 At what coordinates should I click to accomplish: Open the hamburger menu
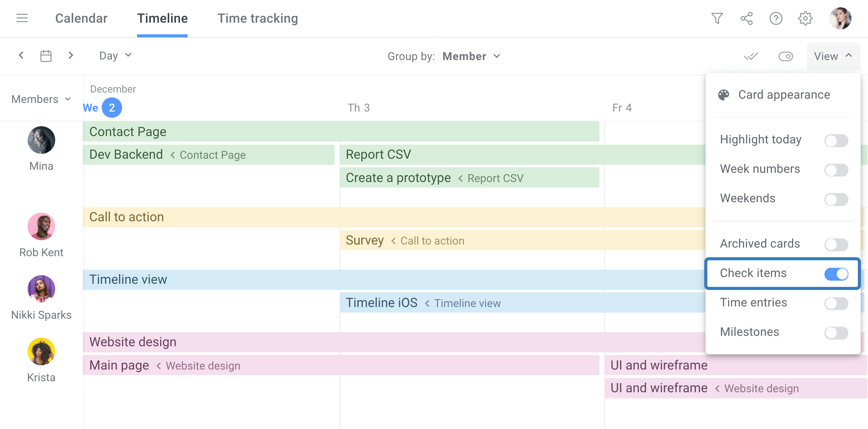pyautogui.click(x=22, y=18)
